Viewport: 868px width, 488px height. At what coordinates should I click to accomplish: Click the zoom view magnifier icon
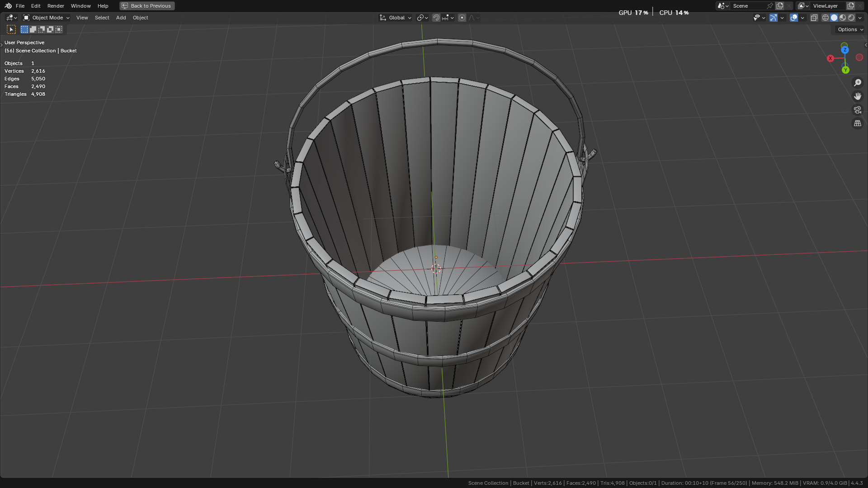pos(858,83)
